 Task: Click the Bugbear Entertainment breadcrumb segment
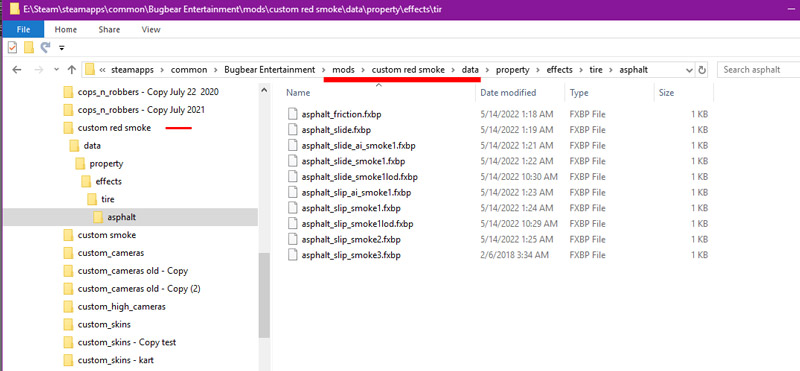(269, 70)
